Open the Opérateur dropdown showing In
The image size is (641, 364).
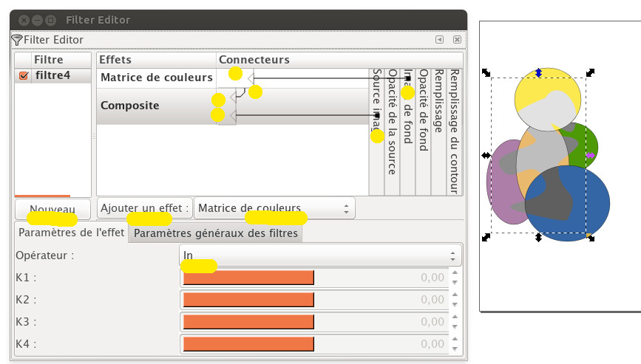(x=321, y=255)
